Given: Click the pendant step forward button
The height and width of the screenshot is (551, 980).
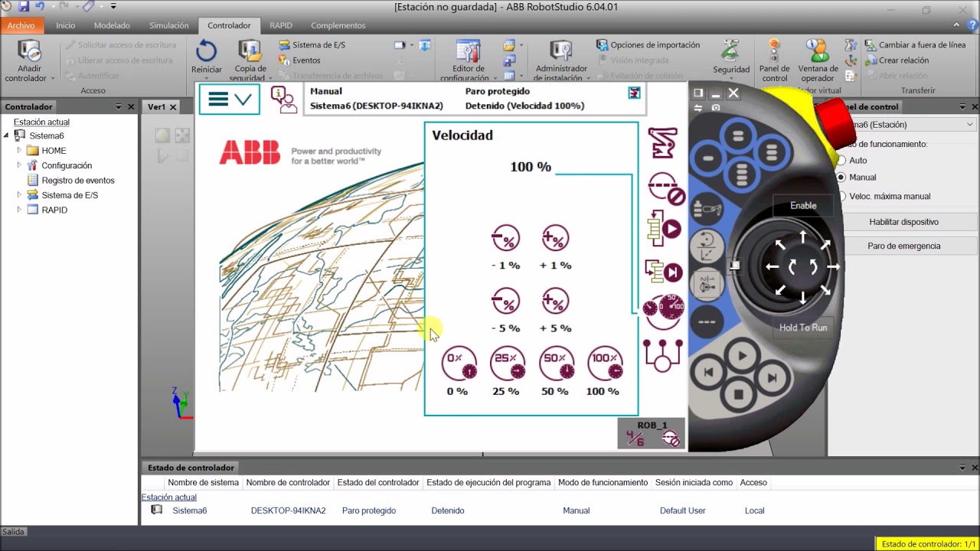Looking at the screenshot, I should coord(772,377).
